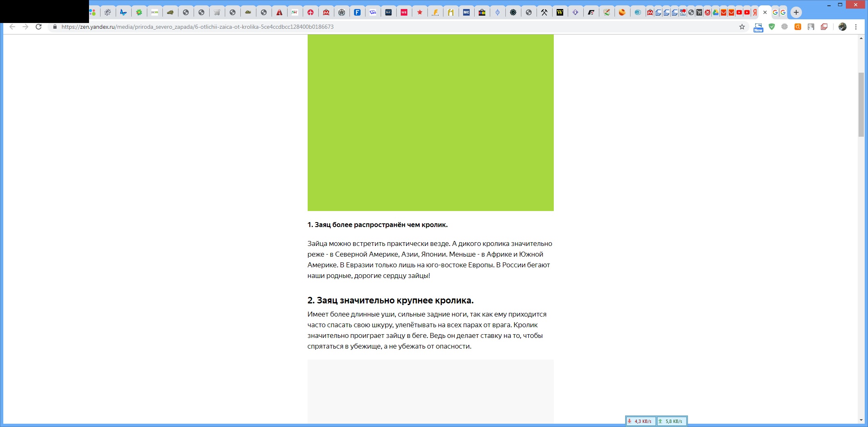Click the vertical scrollbar thumb

point(861,105)
